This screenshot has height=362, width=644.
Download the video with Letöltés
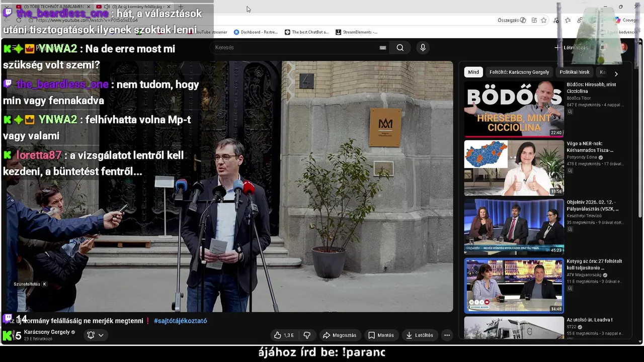[x=420, y=335]
